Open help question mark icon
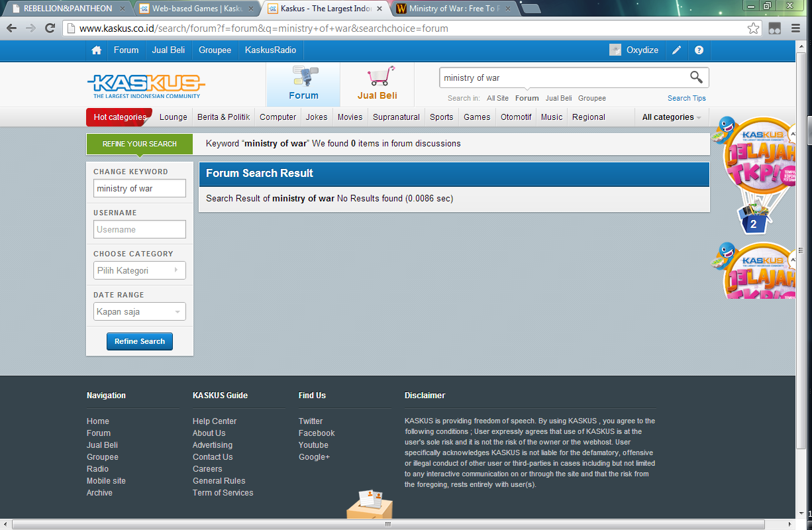This screenshot has height=530, width=812. tap(699, 50)
